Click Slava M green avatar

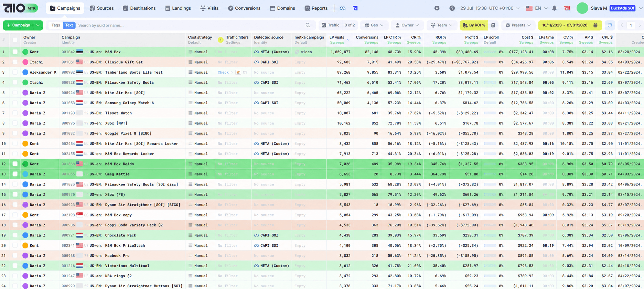582,8
